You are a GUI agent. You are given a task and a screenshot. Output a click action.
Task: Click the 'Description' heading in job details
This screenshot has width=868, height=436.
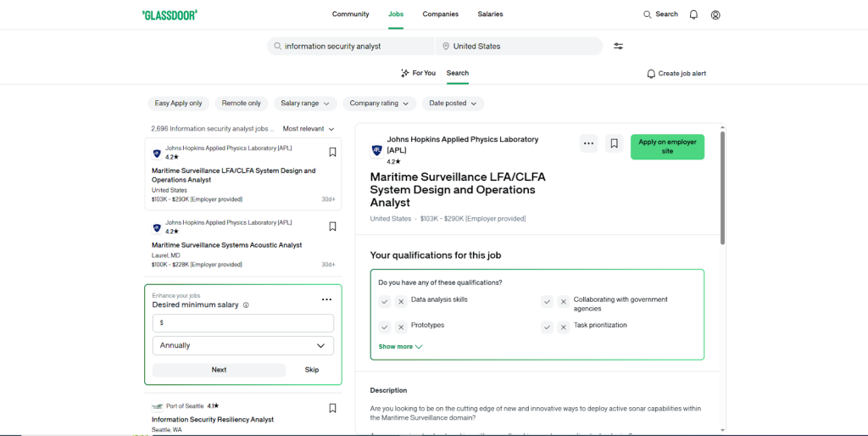388,390
